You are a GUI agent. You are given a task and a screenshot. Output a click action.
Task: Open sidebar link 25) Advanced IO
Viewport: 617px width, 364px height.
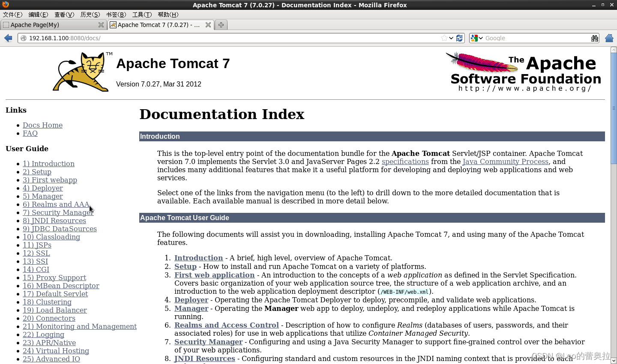coord(51,359)
